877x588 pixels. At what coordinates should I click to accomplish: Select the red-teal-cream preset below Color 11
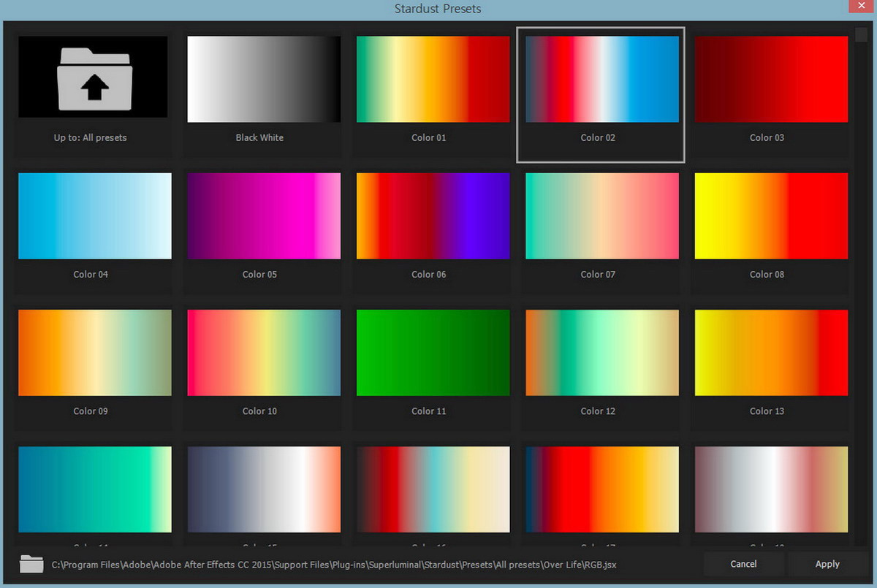click(433, 489)
